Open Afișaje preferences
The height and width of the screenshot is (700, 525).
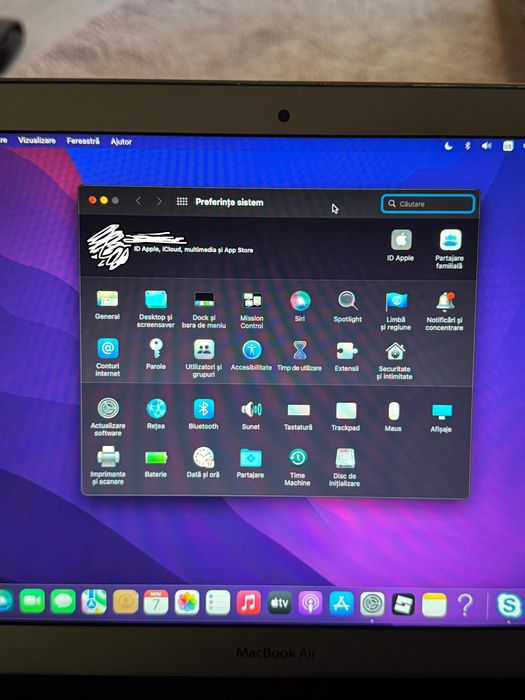(x=442, y=417)
